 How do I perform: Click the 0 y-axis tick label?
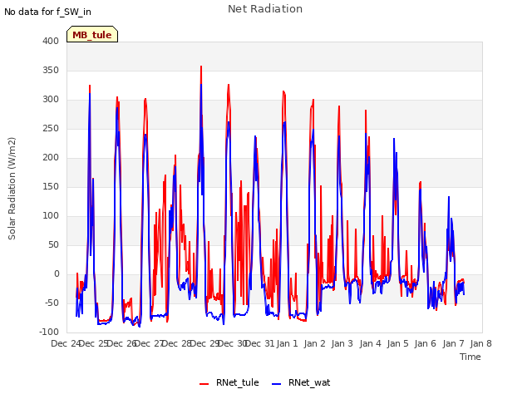tap(57, 273)
